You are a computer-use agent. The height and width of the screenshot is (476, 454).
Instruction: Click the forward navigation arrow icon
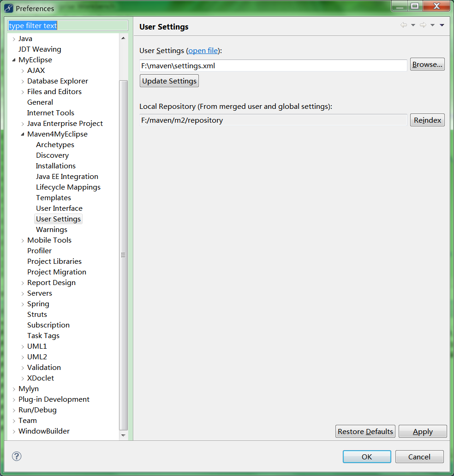(423, 25)
